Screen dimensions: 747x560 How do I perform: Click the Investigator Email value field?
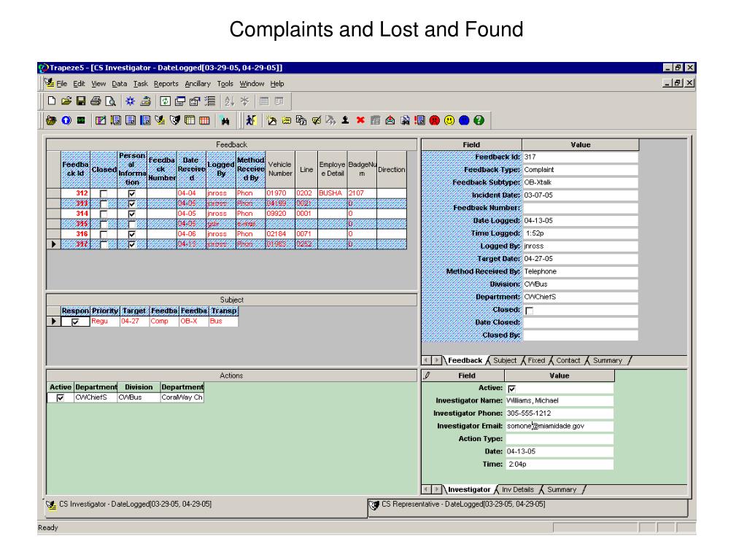560,426
